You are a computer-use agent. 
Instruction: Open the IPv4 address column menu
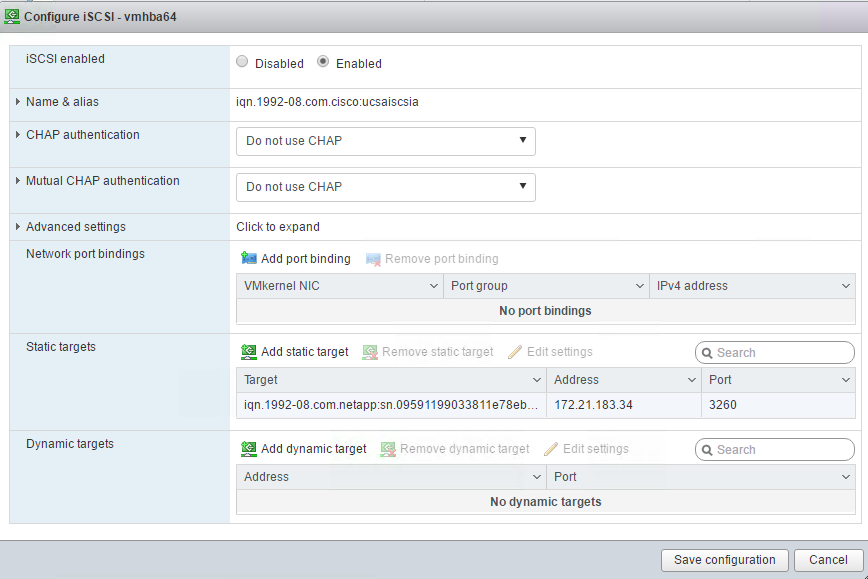845,286
